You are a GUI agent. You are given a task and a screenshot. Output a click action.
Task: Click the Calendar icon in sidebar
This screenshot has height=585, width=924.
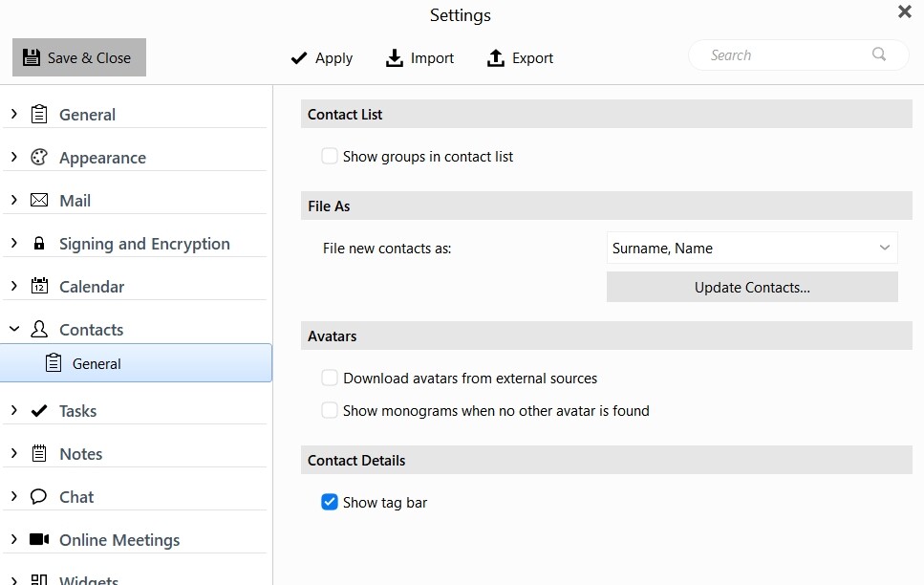pos(39,286)
